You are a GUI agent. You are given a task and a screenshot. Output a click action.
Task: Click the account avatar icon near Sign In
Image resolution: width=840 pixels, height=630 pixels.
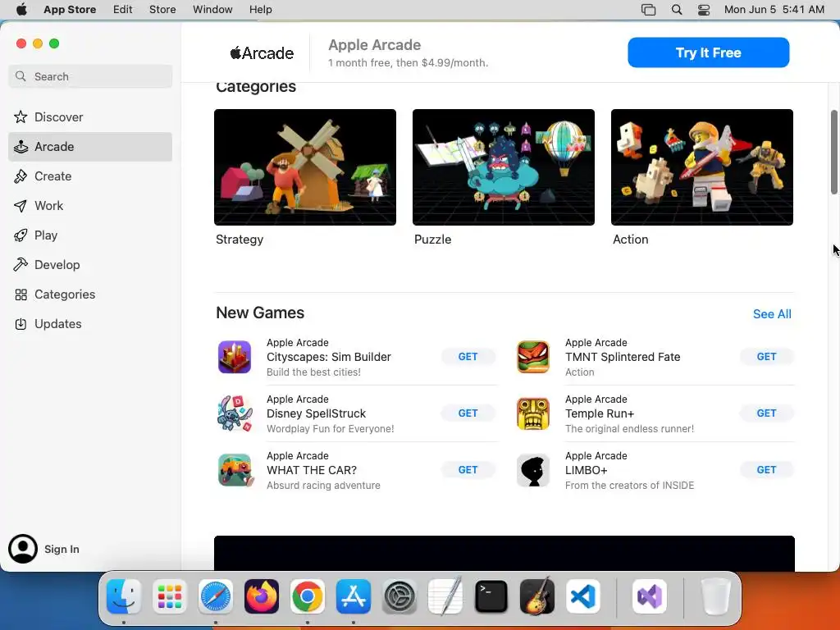pyautogui.click(x=22, y=549)
